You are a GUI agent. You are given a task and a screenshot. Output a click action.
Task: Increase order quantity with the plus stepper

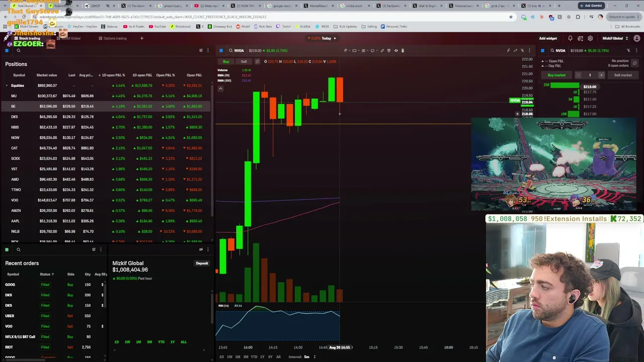(601, 75)
